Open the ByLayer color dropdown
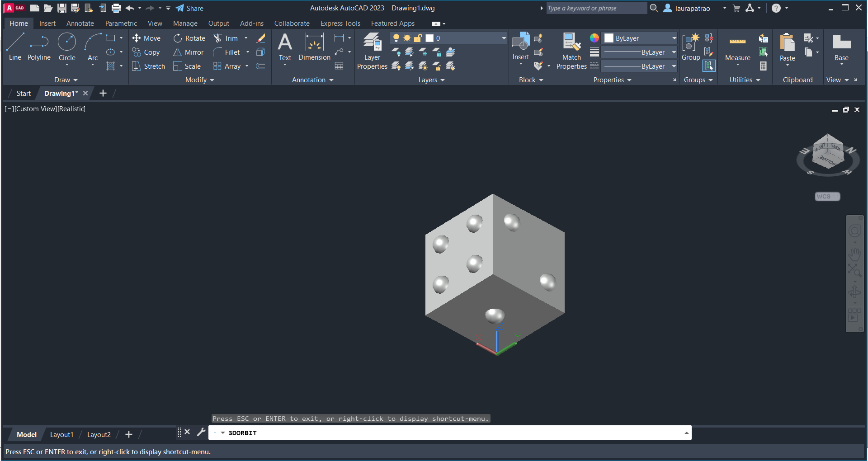This screenshot has width=868, height=461. (x=674, y=38)
